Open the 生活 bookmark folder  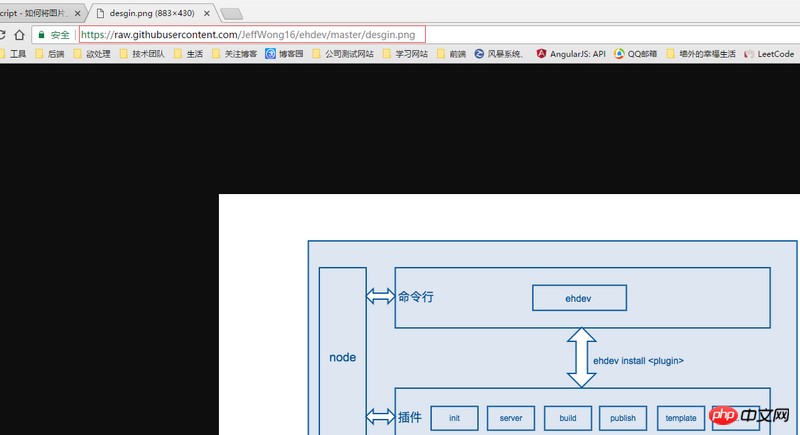click(189, 54)
